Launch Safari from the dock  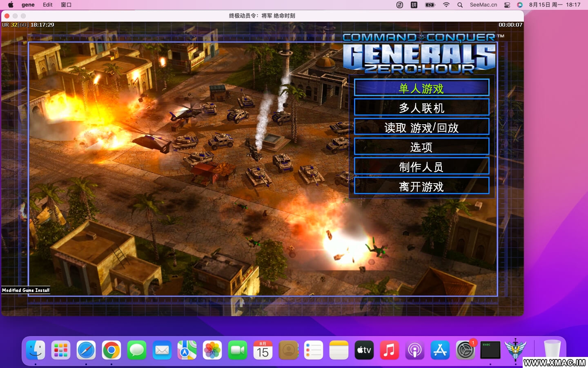(86, 350)
